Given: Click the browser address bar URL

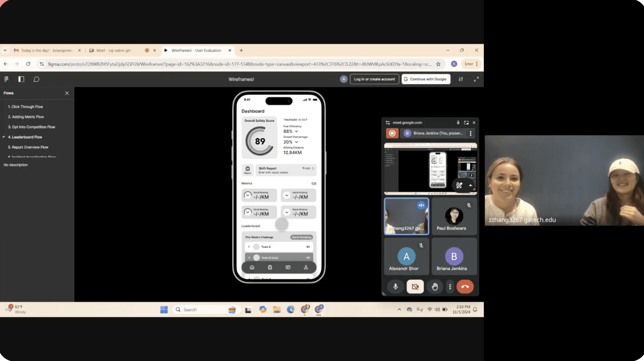Looking at the screenshot, I should [239, 64].
